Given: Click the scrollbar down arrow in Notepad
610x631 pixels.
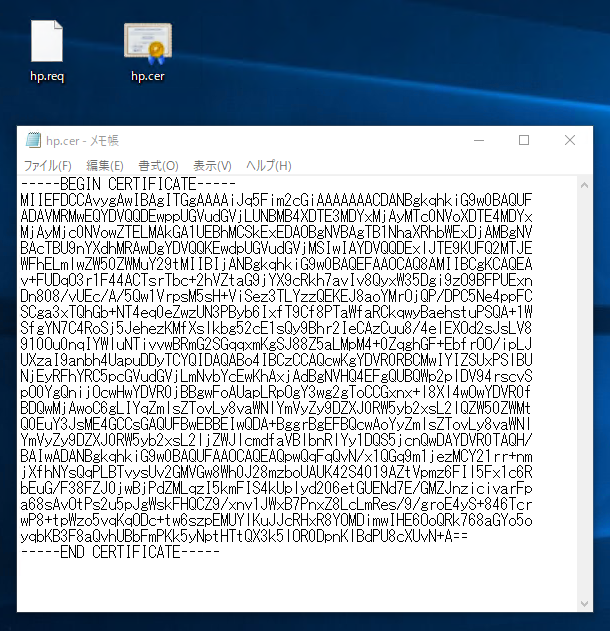Looking at the screenshot, I should [585, 604].
